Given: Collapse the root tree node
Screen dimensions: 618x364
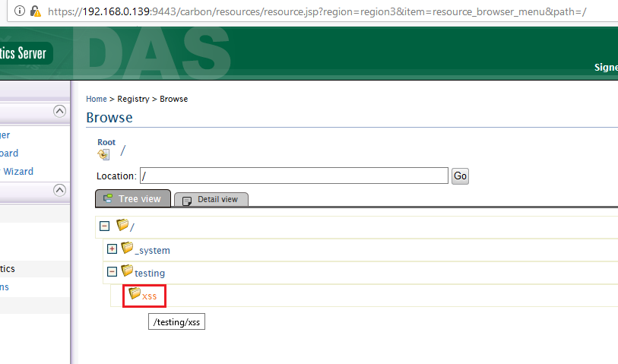Looking at the screenshot, I should tap(105, 226).
